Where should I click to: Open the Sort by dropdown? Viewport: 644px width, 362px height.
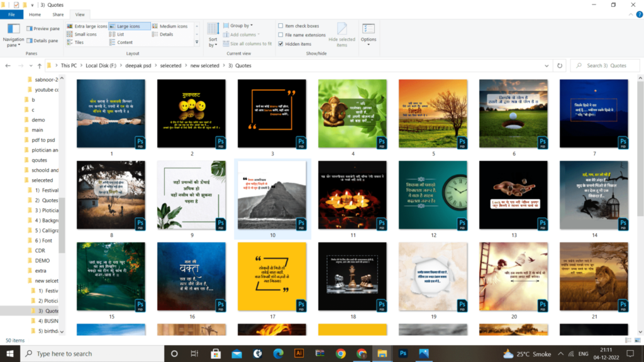[x=213, y=35]
